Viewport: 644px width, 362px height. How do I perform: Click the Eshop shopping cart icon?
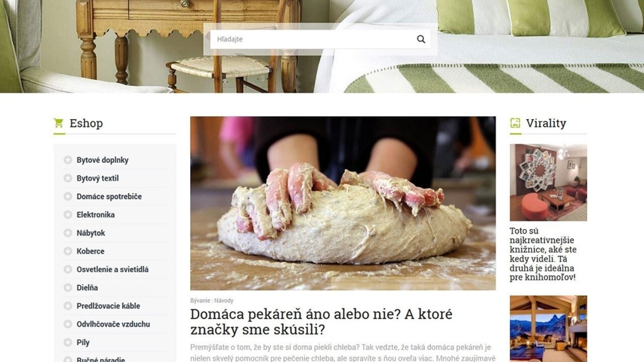tap(59, 123)
